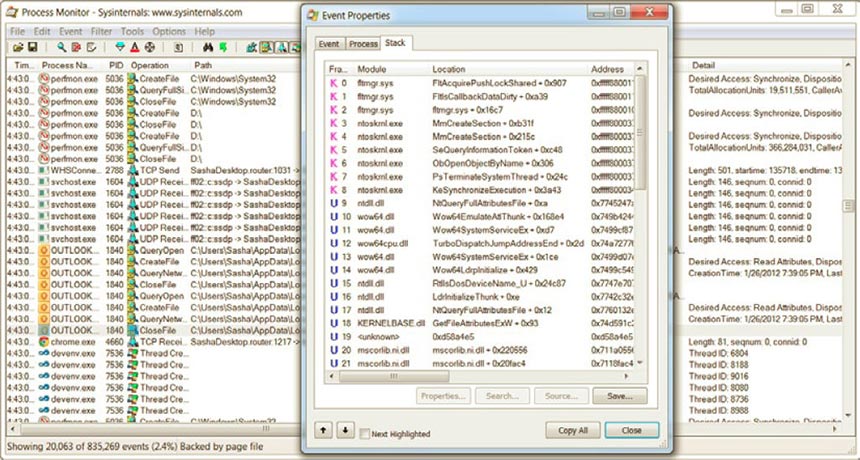Select stack frame 18 KERNELBASE.dll
The height and width of the screenshot is (460, 860).
pos(480,323)
